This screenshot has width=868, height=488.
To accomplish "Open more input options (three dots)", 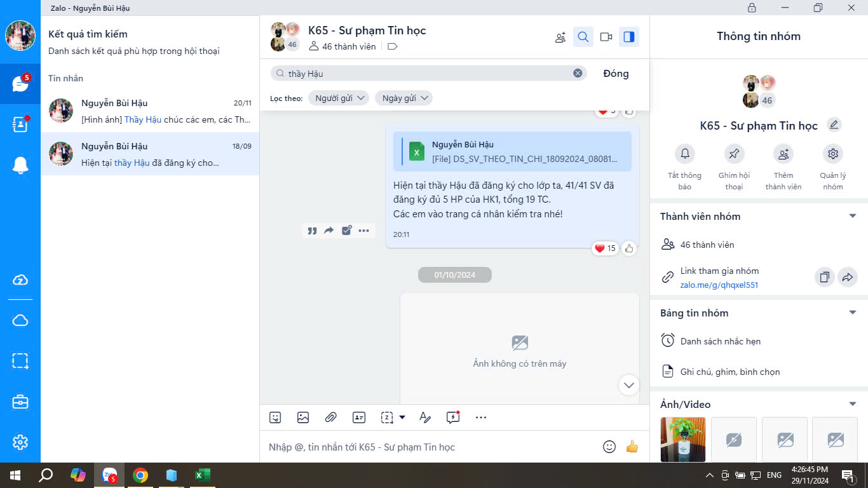I will pyautogui.click(x=481, y=417).
